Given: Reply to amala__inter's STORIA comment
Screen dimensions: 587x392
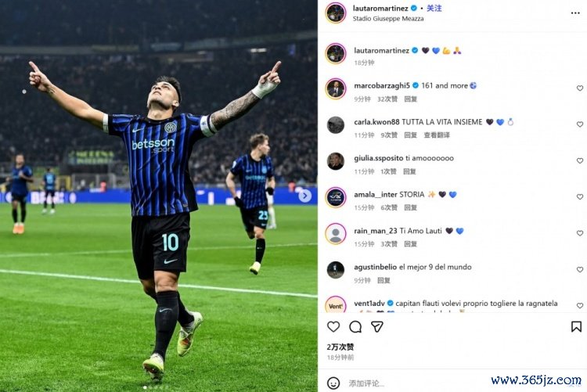Looking at the screenshot, I should (x=410, y=207).
